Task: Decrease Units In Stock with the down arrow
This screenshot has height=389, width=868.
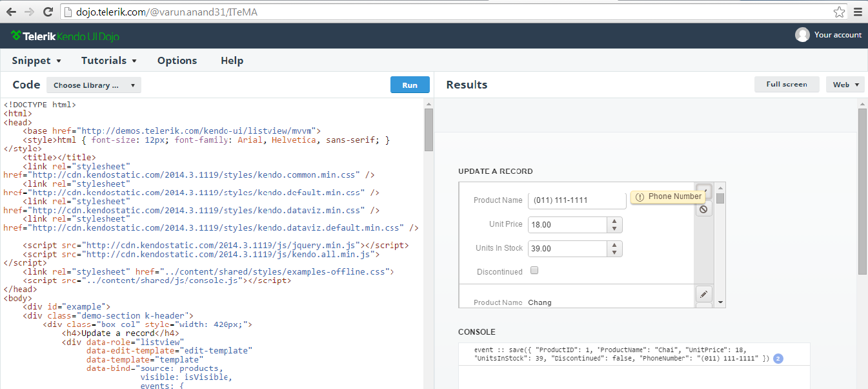Action: (614, 252)
